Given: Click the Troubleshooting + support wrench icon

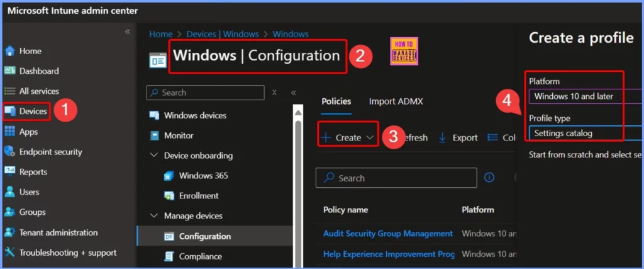Looking at the screenshot, I should [10, 253].
